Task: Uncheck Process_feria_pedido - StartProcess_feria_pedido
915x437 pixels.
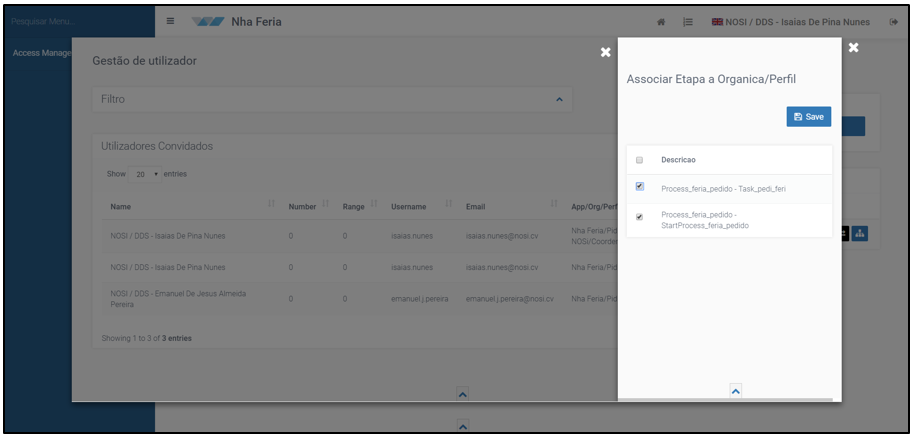Action: coord(639,217)
